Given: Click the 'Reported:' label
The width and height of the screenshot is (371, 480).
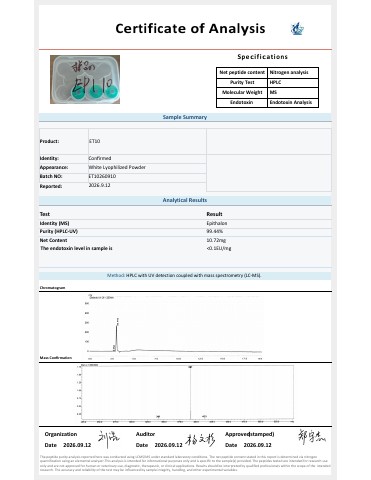Looking at the screenshot, I should point(51,186).
